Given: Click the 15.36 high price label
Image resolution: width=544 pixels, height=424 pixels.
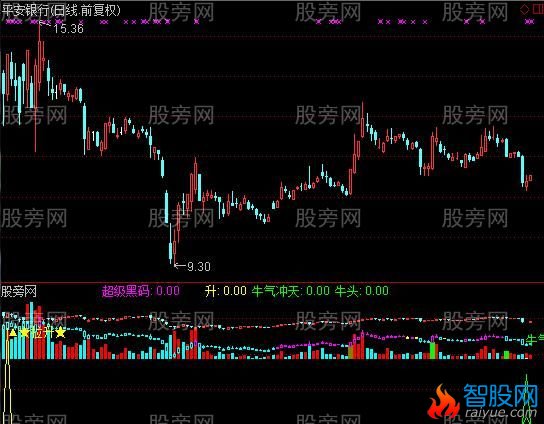Looking at the screenshot, I should (x=68, y=28).
